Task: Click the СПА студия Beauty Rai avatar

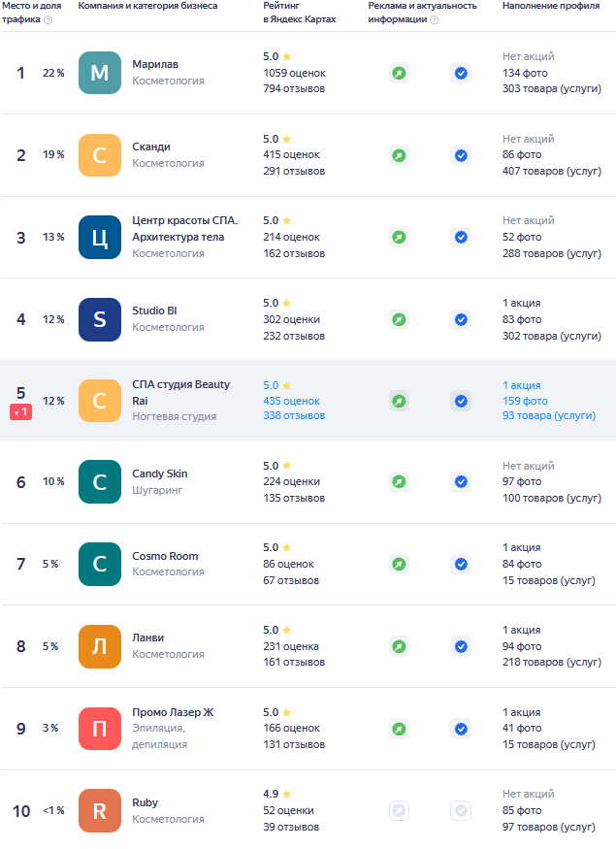Action: pos(100,401)
